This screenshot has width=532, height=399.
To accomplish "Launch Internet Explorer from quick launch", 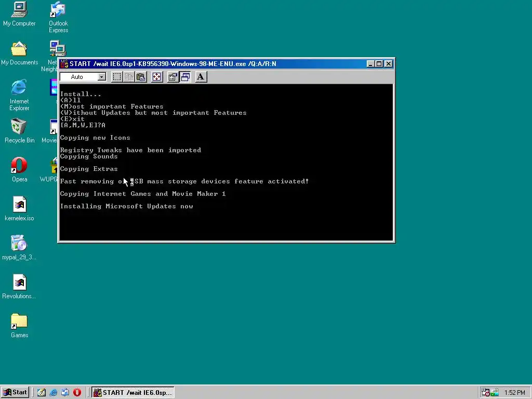I will click(x=54, y=393).
